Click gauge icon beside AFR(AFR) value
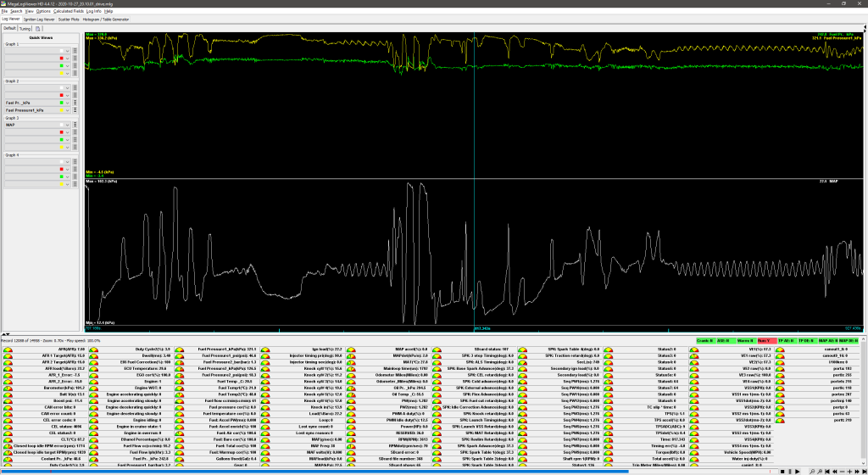 tap(8, 349)
